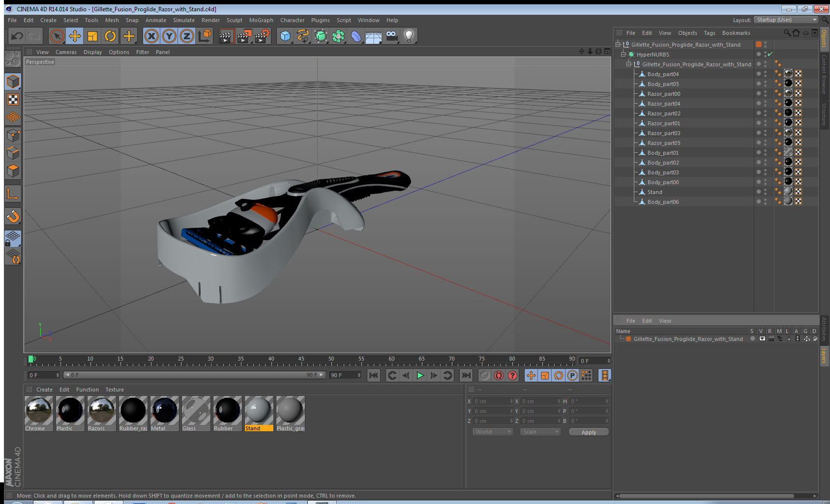This screenshot has height=504, width=830.
Task: Add a Cube primitive object
Action: 285,36
